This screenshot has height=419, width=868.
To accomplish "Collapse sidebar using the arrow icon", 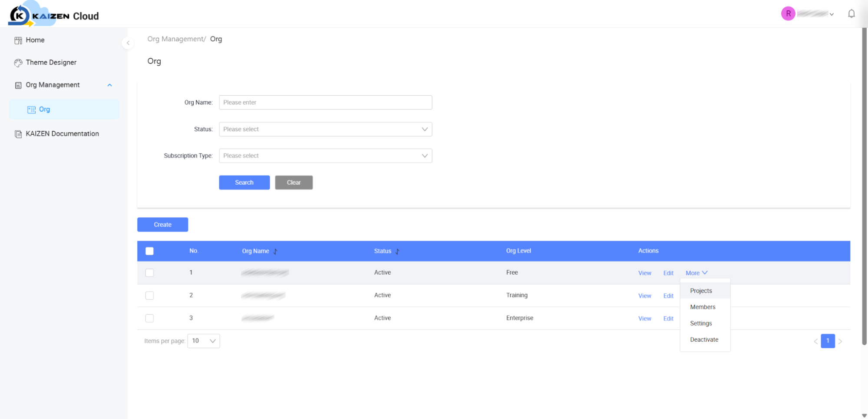I will pos(128,43).
